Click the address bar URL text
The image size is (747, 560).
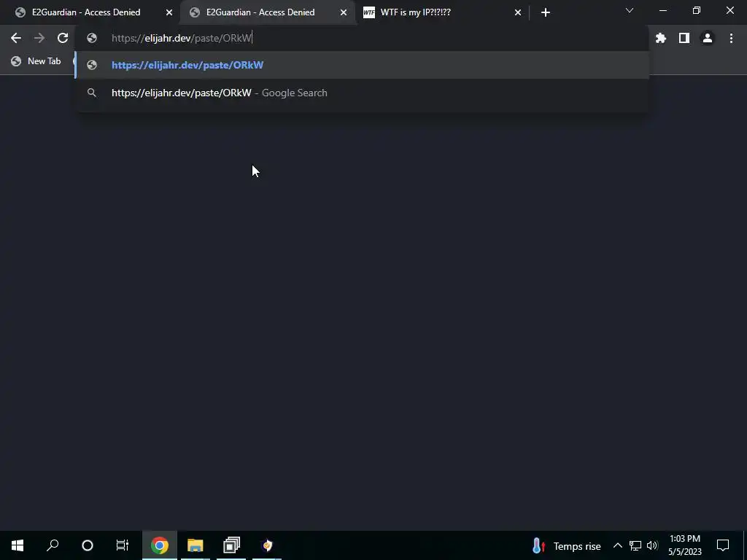(x=182, y=38)
